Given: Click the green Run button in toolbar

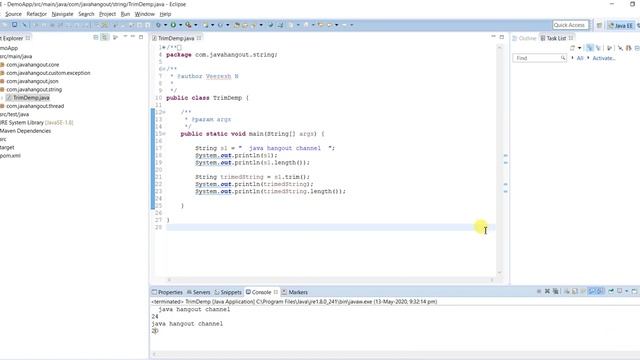Looking at the screenshot, I should (x=173, y=25).
